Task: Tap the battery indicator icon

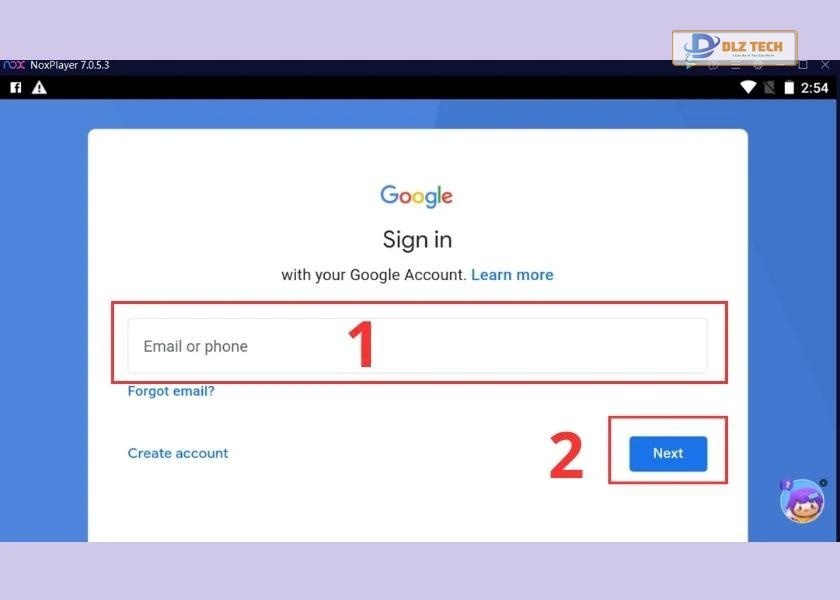Action: (x=789, y=87)
